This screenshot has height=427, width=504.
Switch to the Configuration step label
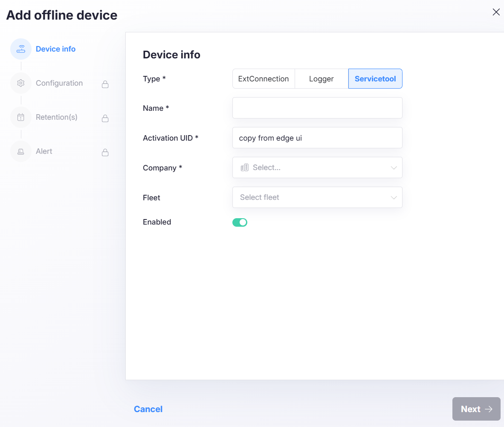[59, 83]
